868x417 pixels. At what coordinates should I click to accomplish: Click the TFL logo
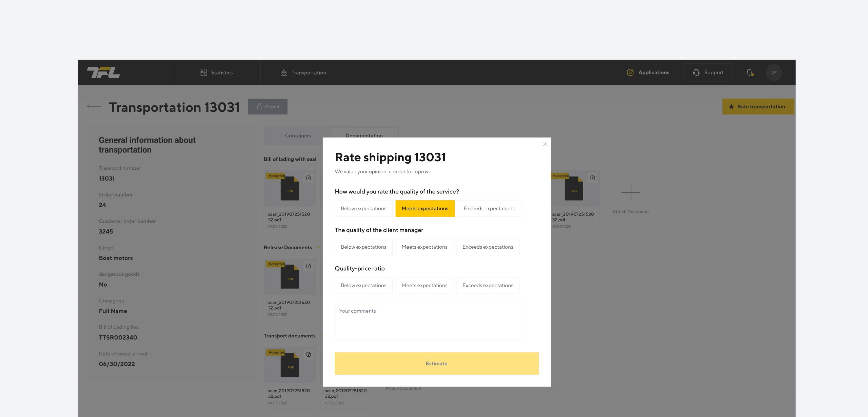[x=103, y=72]
